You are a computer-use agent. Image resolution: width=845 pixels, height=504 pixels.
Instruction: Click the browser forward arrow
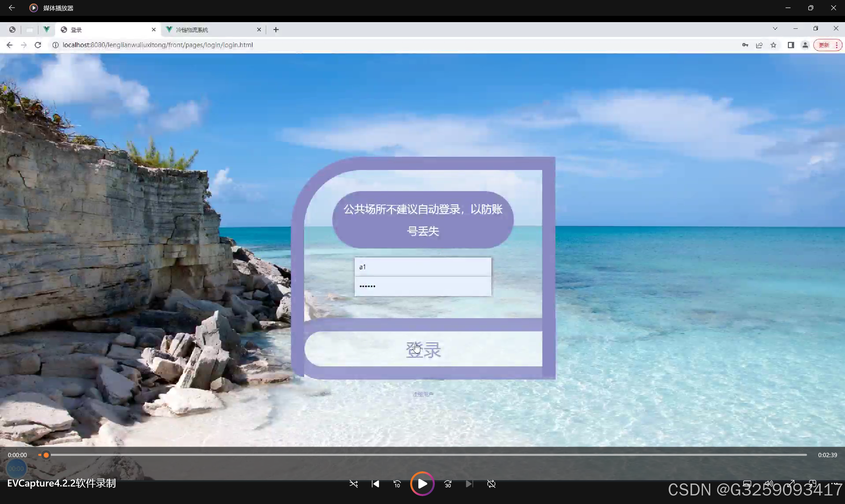[23, 45]
